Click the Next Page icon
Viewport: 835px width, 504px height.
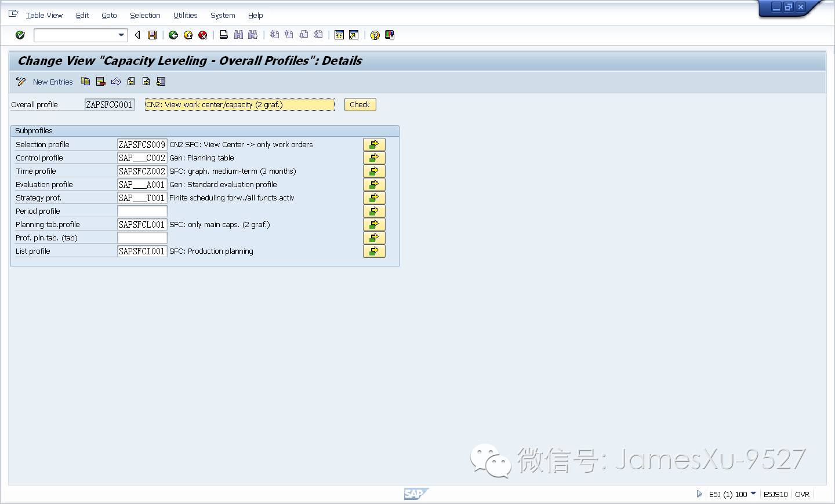(304, 35)
